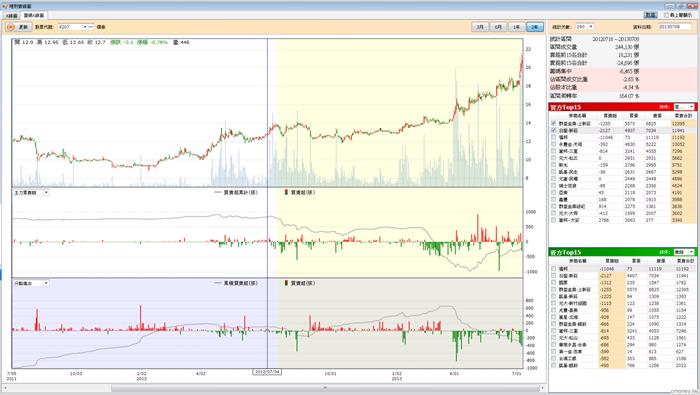Uncheck 買方Top15 row with total 12395
700x395 pixels.
[x=554, y=123]
